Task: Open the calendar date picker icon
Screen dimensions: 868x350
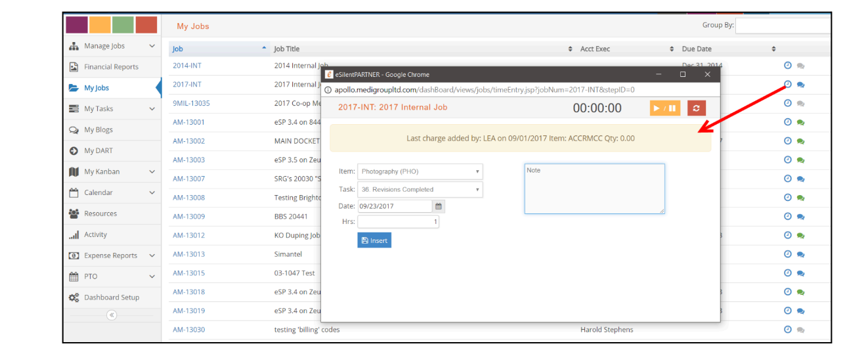Action: tap(439, 206)
